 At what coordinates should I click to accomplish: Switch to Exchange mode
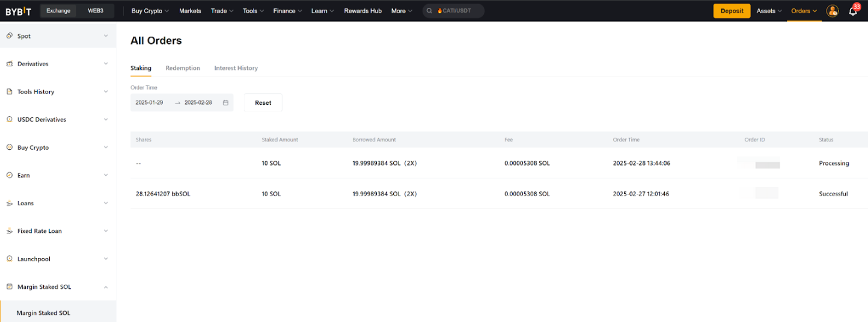pos(58,11)
